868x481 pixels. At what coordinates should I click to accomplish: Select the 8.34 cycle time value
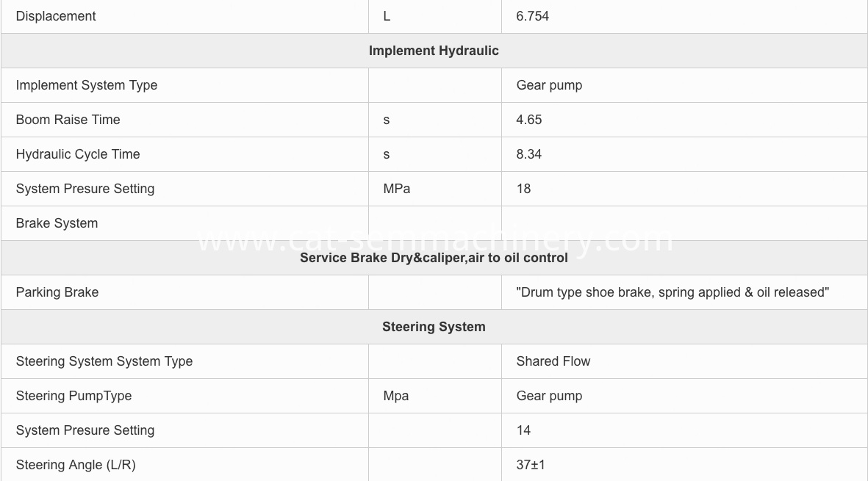[529, 154]
